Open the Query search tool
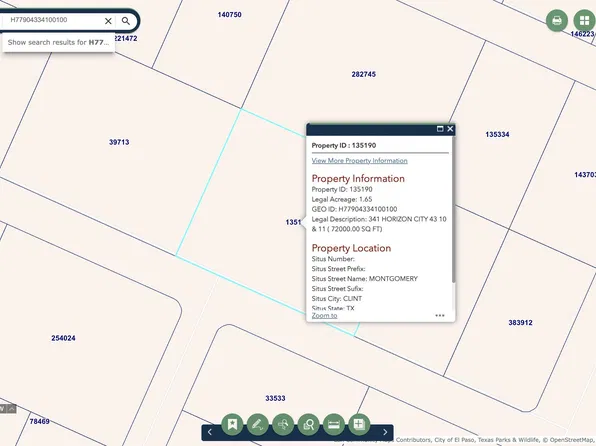 pos(308,425)
